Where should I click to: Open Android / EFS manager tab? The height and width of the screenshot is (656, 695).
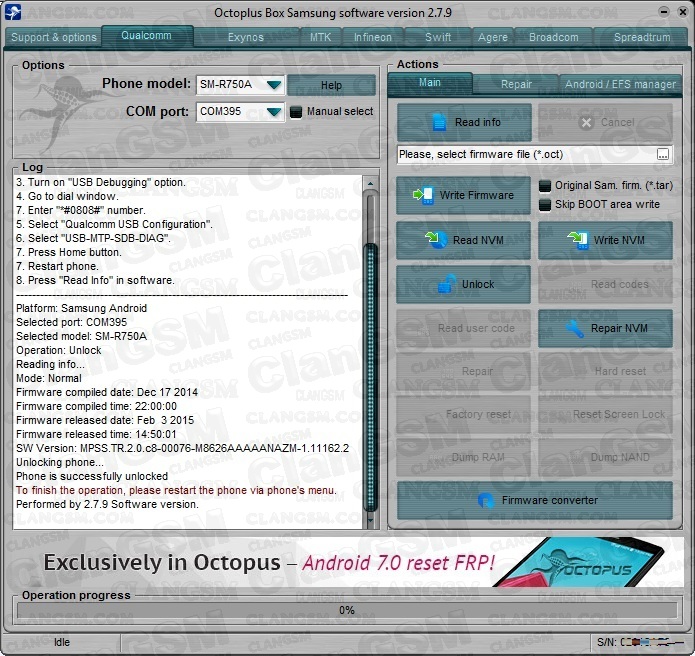(x=620, y=84)
